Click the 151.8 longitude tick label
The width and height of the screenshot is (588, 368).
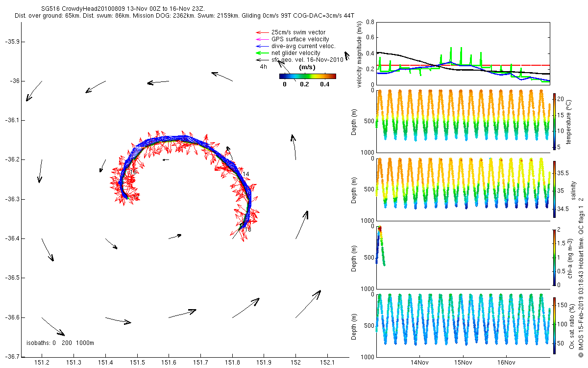click(232, 363)
